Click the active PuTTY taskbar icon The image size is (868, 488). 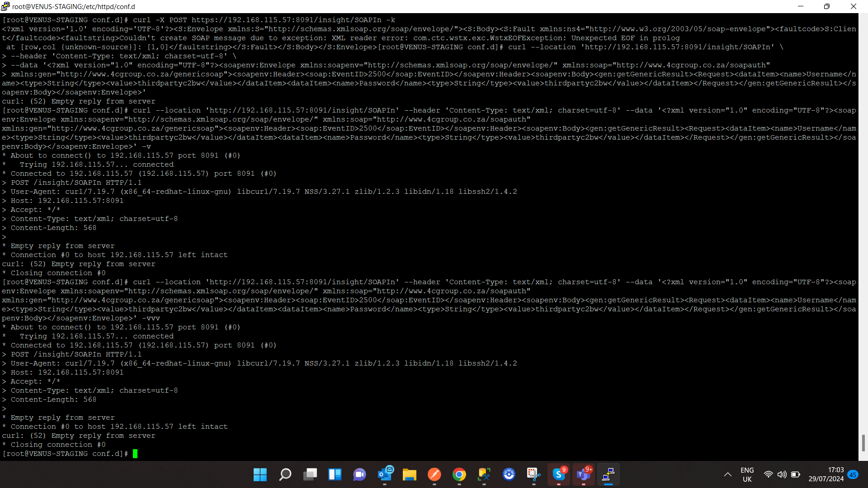609,474
